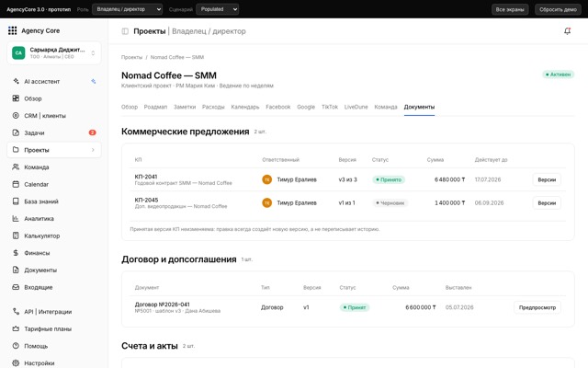
Task: Open Документы via its sidebar file icon
Action: pyautogui.click(x=16, y=270)
